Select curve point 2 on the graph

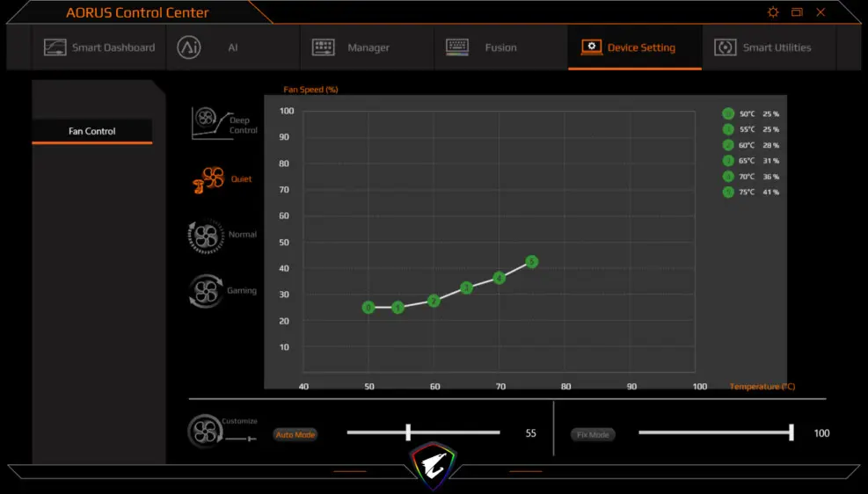(x=434, y=301)
